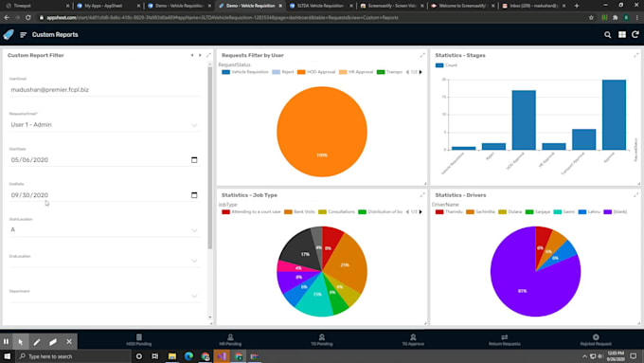
Task: Toggle HR Approval legend entry
Action: click(x=356, y=72)
